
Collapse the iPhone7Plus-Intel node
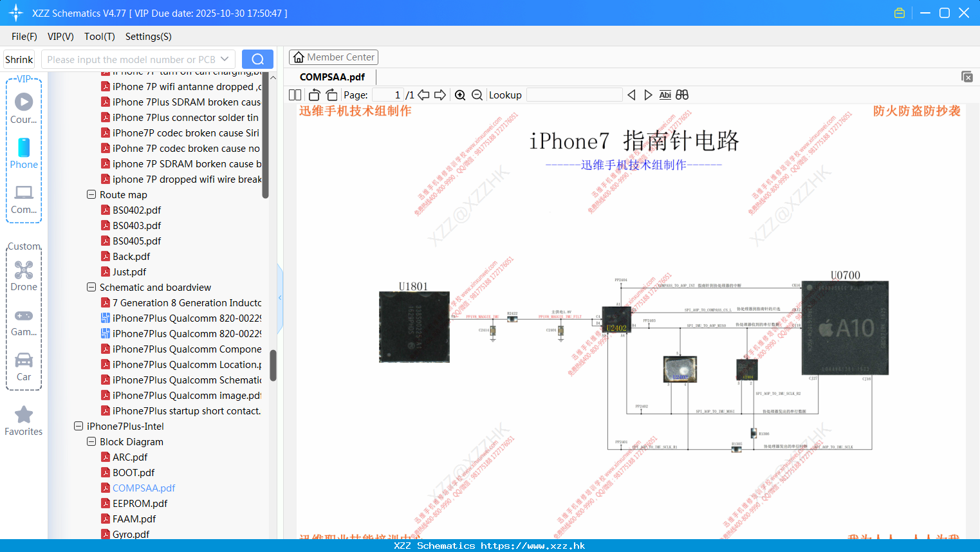(x=79, y=426)
